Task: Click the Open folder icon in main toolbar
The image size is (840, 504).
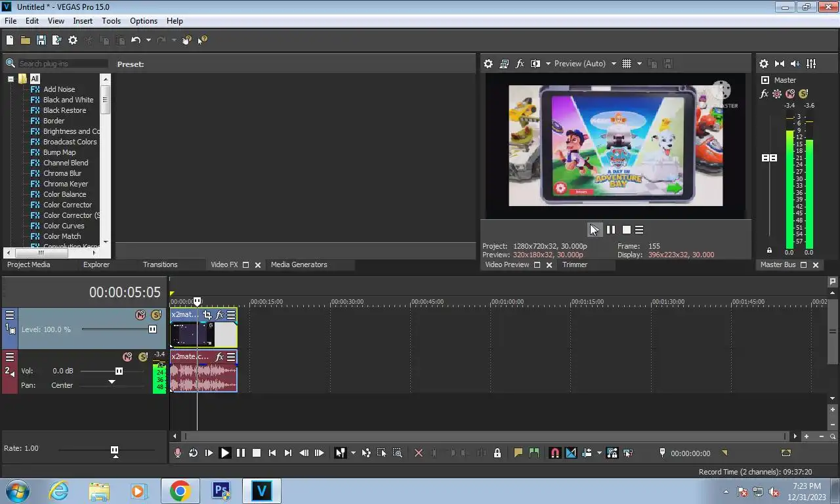Action: coord(25,40)
